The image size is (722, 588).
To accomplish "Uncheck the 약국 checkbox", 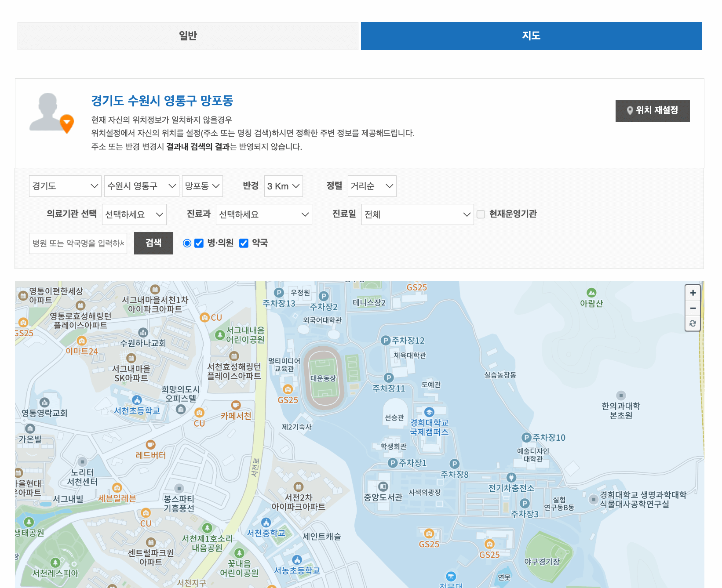I will pos(244,243).
